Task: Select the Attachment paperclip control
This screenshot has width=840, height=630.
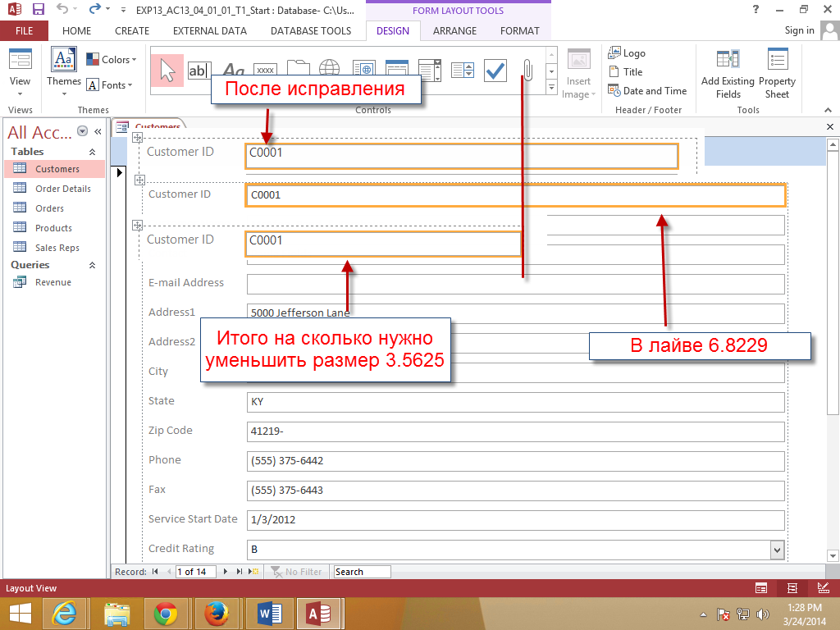Action: point(527,71)
